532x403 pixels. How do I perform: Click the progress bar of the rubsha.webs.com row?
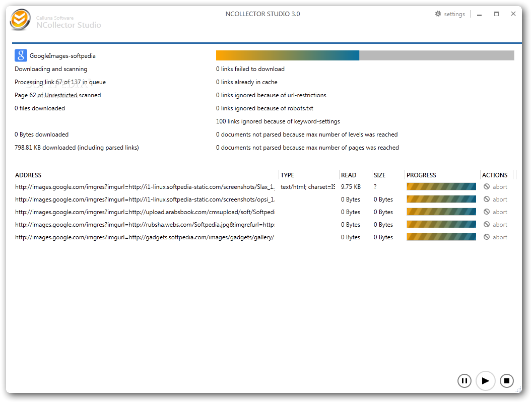coord(441,224)
